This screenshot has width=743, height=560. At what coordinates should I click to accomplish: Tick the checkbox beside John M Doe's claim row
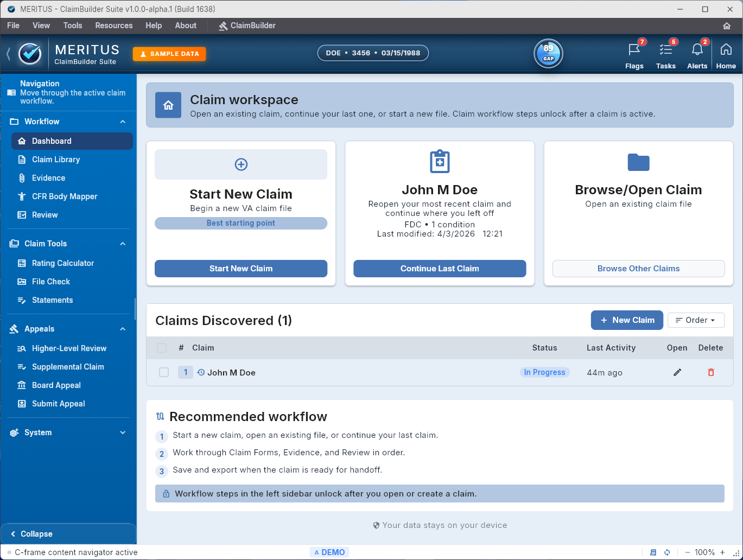pos(164,372)
